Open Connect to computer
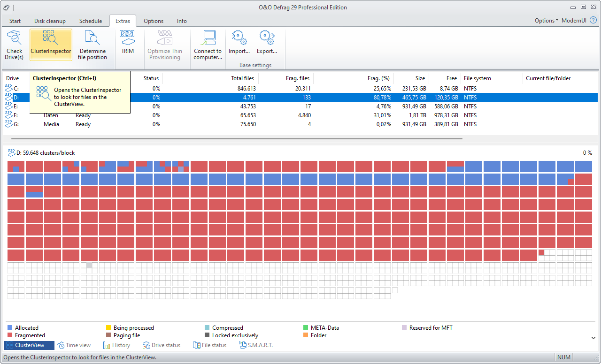The width and height of the screenshot is (601, 364). [x=208, y=45]
